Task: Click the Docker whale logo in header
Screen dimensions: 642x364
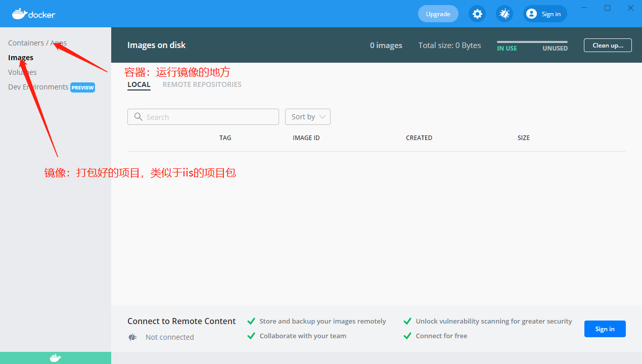Action: click(34, 14)
